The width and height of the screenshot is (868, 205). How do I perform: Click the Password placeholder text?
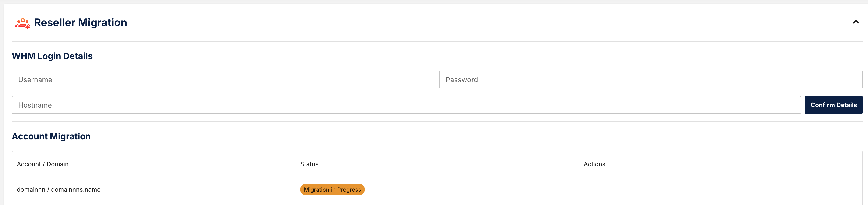(x=462, y=80)
